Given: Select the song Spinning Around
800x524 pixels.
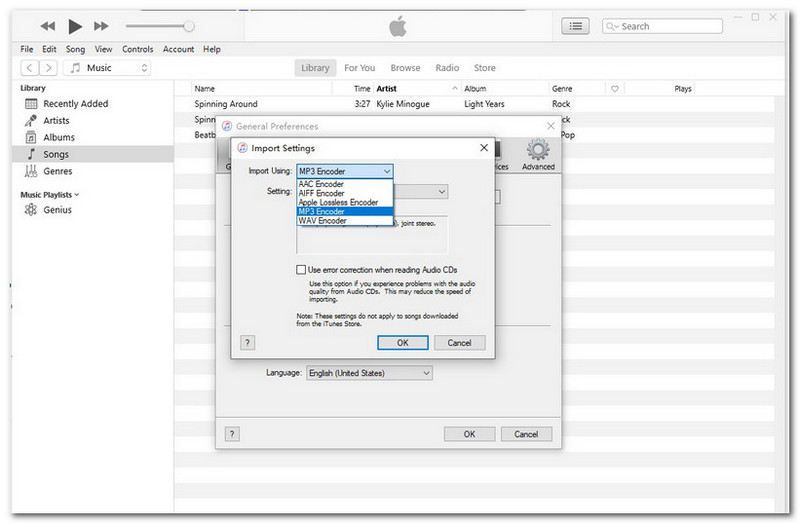Looking at the screenshot, I should (226, 104).
